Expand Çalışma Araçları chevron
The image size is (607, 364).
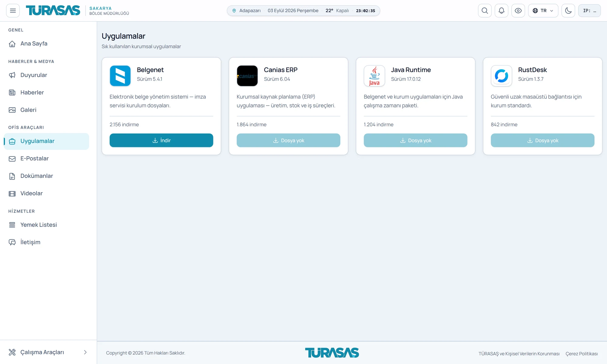click(85, 352)
